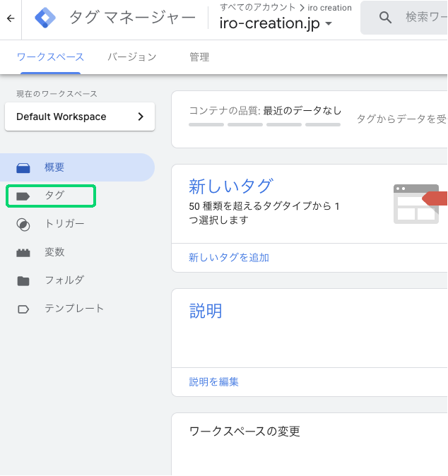Click the トリガー trigger icon
The image size is (448, 476).
click(x=23, y=225)
